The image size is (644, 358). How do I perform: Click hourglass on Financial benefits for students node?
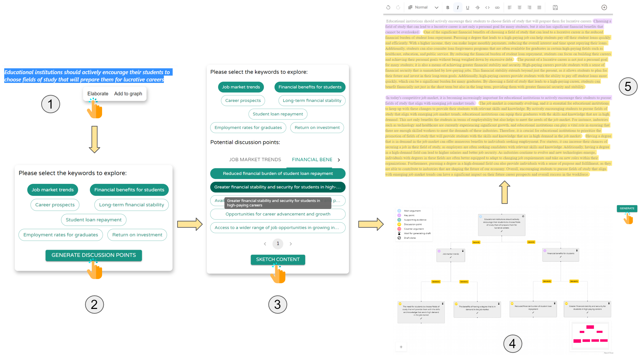[577, 250]
